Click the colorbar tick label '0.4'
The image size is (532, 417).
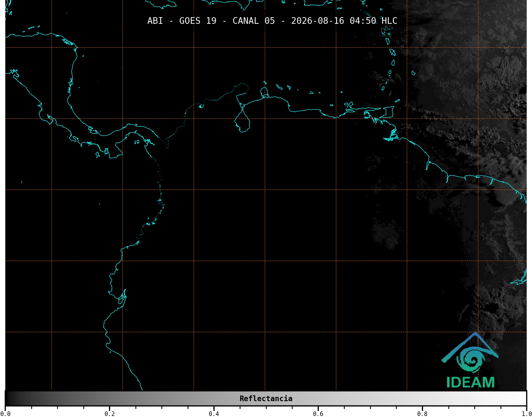click(214, 414)
